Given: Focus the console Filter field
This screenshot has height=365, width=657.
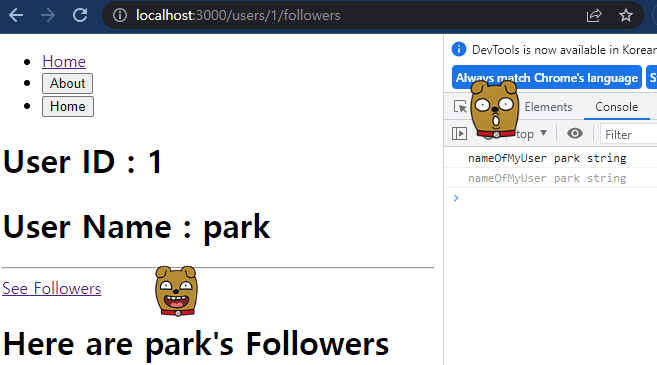Looking at the screenshot, I should (629, 135).
